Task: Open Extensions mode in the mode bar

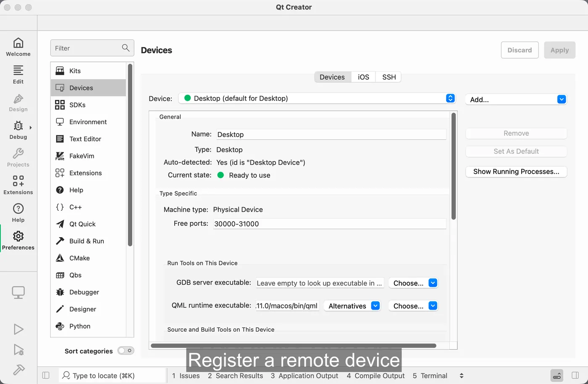Action: click(18, 185)
